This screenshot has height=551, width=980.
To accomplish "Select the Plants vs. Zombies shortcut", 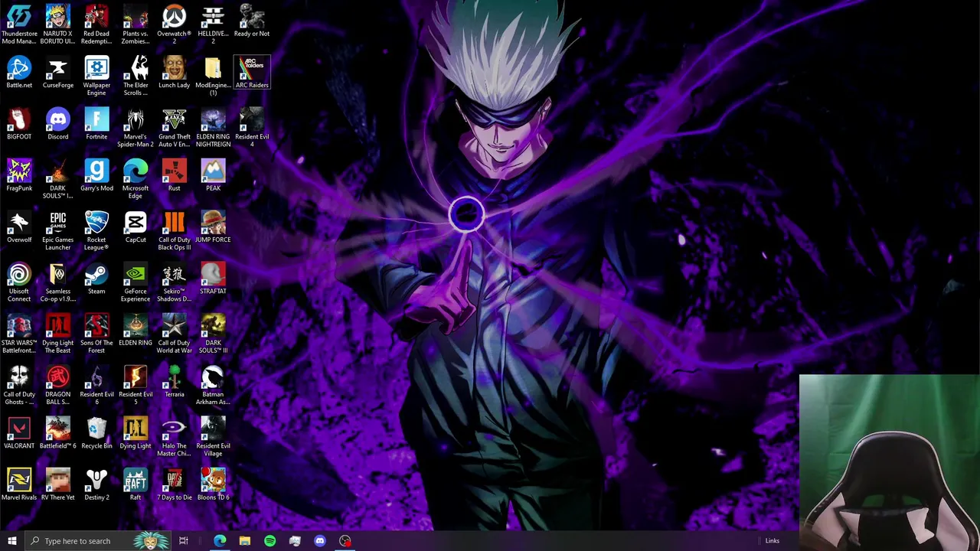I will coord(136,24).
